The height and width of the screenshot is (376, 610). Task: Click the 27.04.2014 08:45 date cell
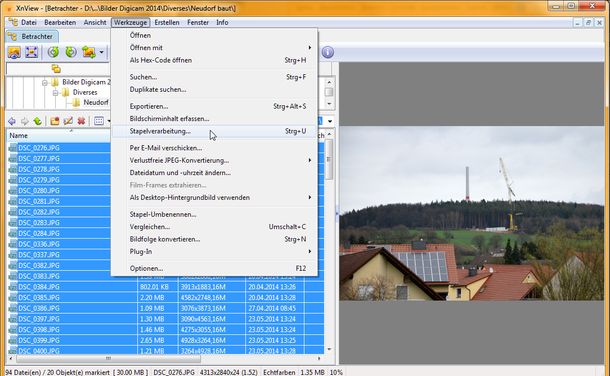point(272,308)
